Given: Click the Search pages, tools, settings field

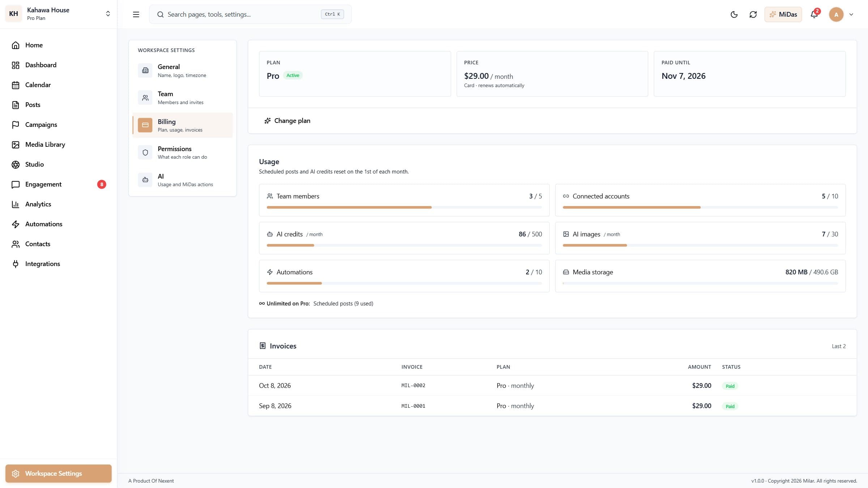Looking at the screenshot, I should [250, 14].
